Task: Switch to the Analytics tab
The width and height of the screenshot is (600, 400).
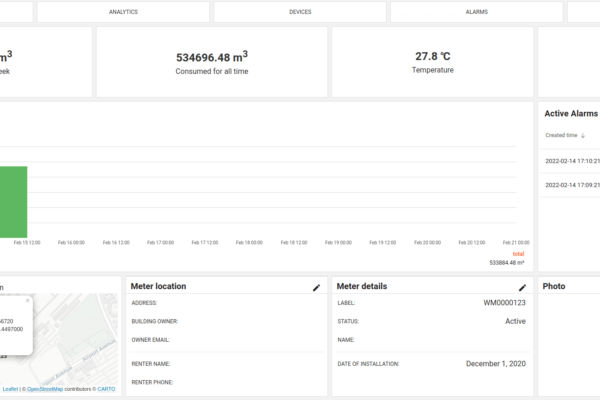Action: pos(122,12)
